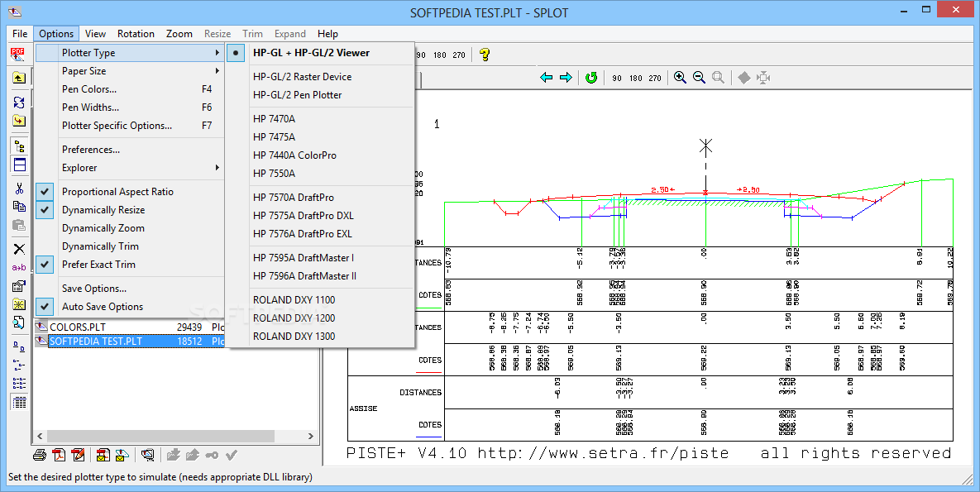Click the PDF export icon in left toolbar
980x492 pixels.
tap(17, 55)
